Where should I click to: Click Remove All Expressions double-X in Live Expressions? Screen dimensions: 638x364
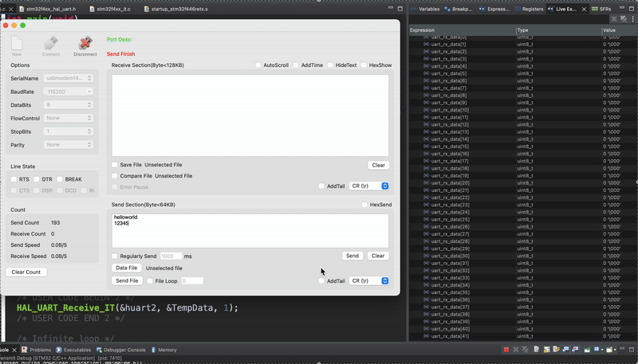pyautogui.click(x=624, y=19)
